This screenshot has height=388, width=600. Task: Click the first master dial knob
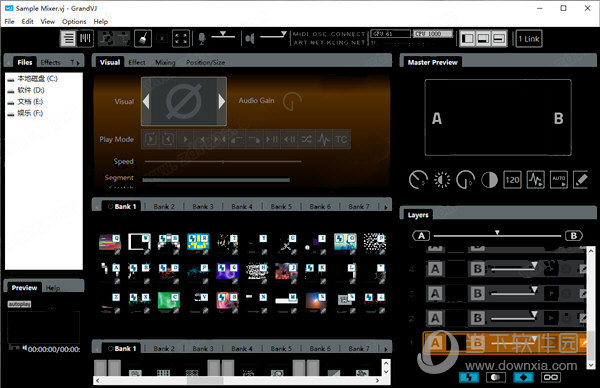tap(418, 180)
